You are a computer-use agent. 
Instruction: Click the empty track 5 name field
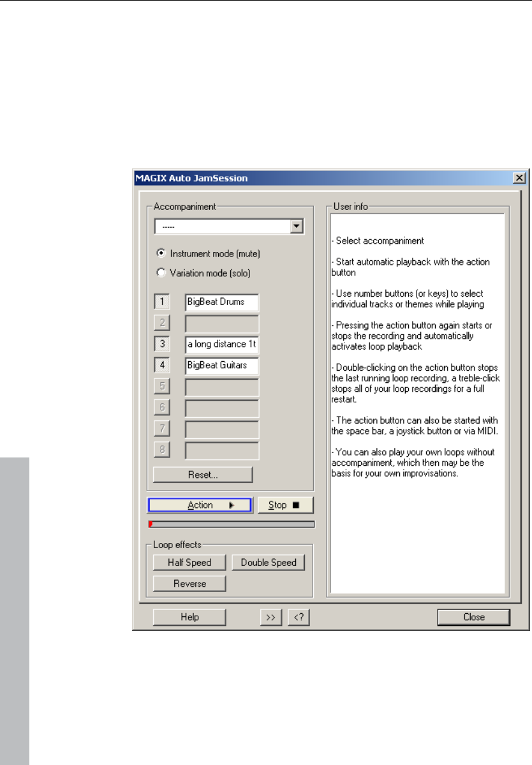point(222,387)
